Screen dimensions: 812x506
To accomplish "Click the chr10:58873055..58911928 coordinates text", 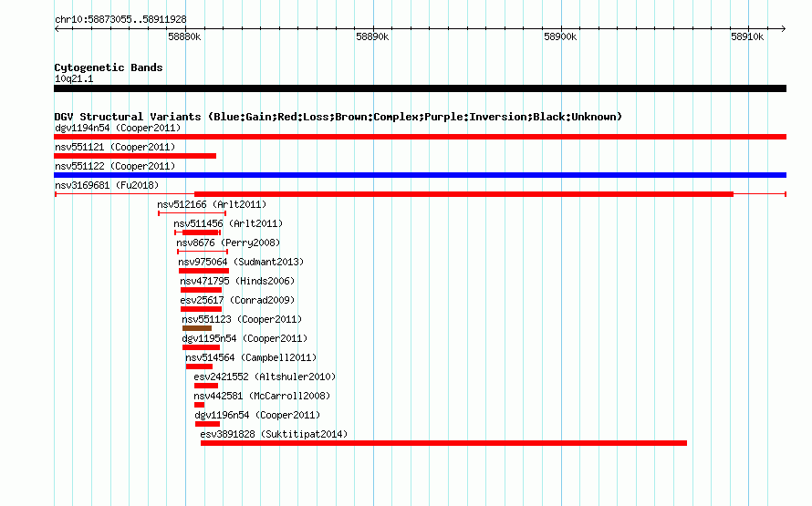I will coord(120,19).
